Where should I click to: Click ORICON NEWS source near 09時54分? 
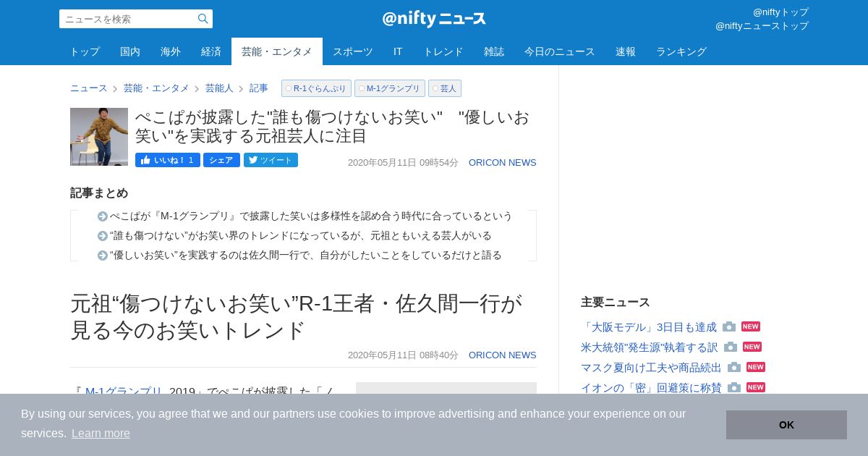tap(503, 163)
